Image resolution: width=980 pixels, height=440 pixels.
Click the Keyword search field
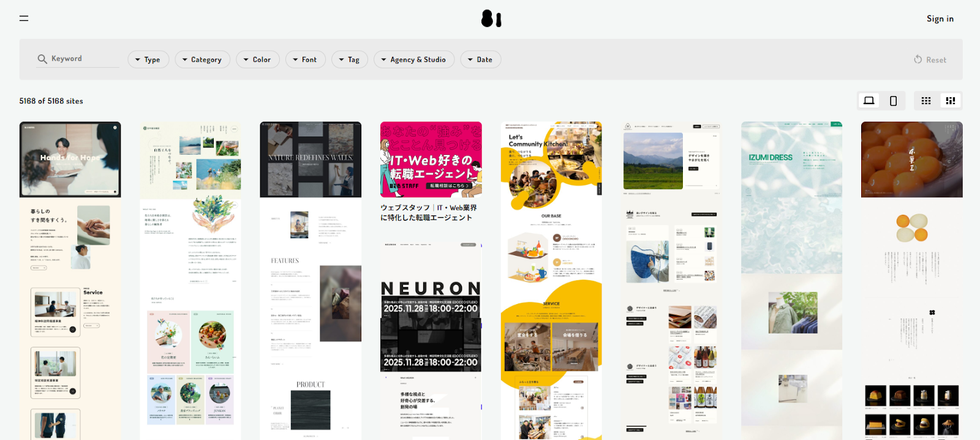click(83, 59)
